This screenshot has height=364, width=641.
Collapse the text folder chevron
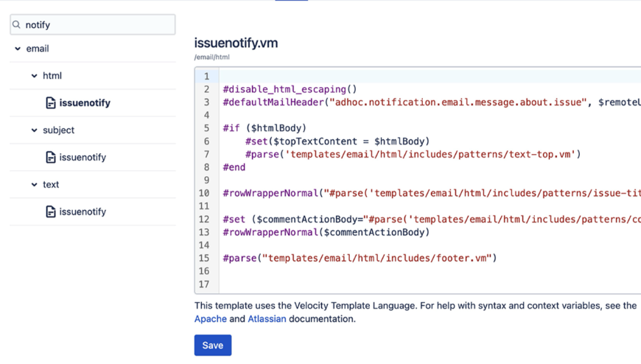(x=34, y=185)
